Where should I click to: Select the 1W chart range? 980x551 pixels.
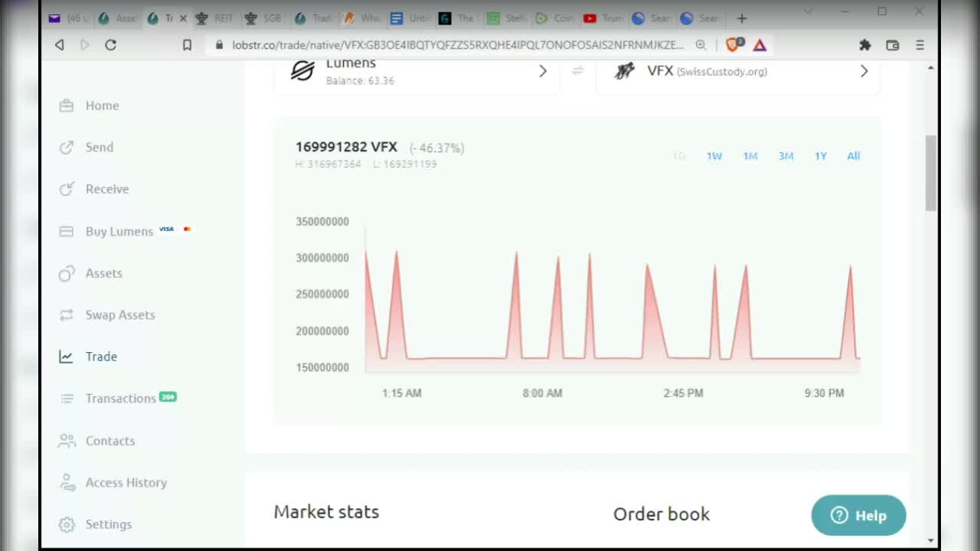click(714, 156)
